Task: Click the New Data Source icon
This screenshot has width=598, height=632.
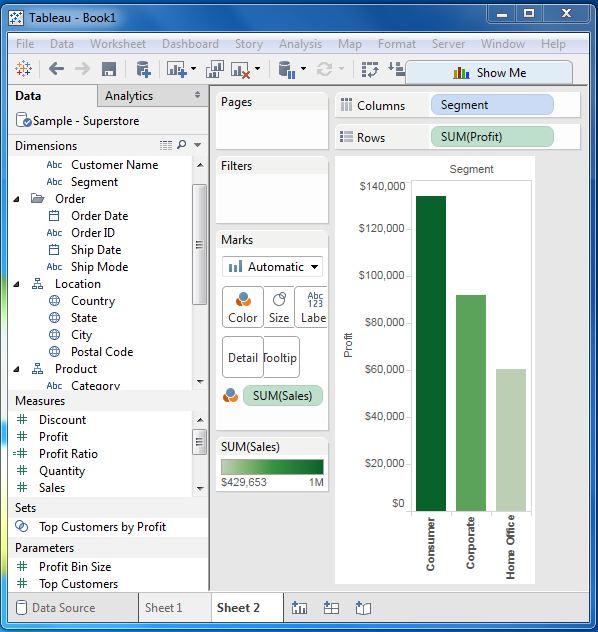Action: 143,69
